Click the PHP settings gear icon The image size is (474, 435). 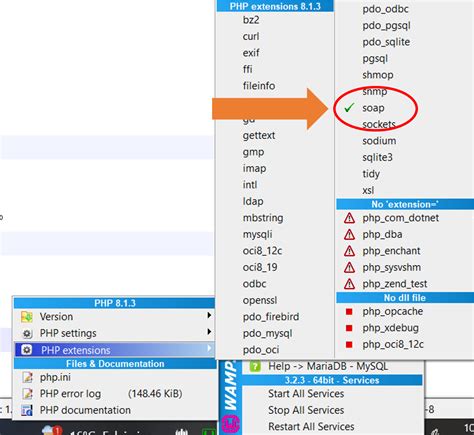click(27, 333)
